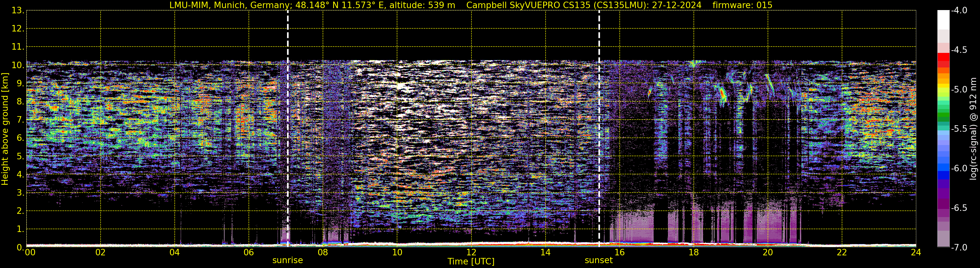Click the '24' time tick label
The height and width of the screenshot is (268, 980).
point(916,252)
